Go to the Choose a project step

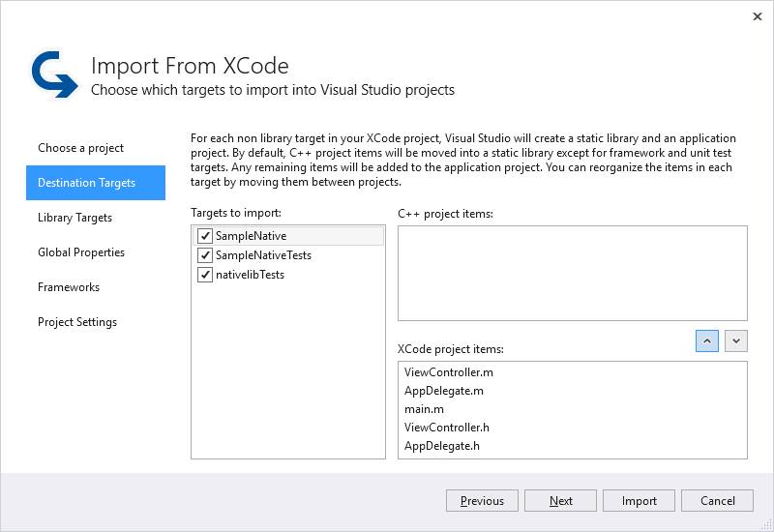click(96, 148)
